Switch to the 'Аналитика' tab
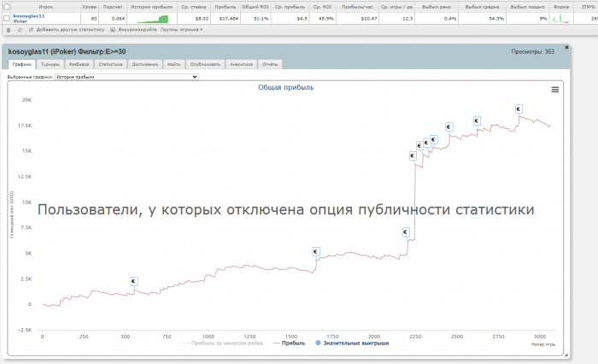598x364 pixels. pyautogui.click(x=242, y=64)
